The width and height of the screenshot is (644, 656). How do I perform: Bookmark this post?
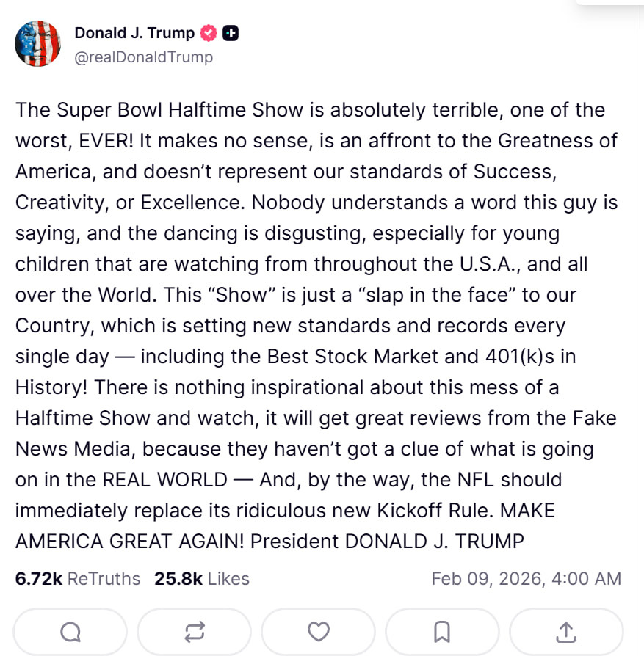(442, 632)
